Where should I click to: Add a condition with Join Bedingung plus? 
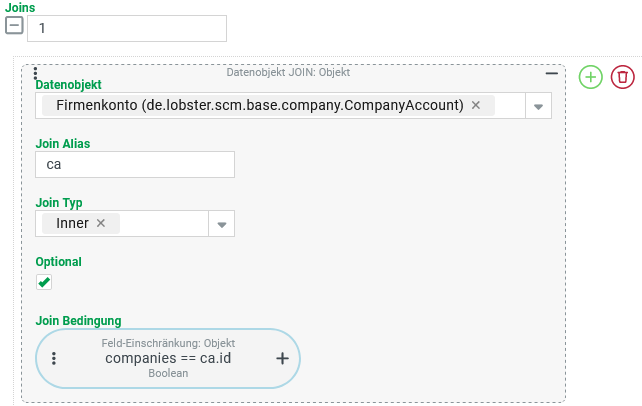[282, 358]
